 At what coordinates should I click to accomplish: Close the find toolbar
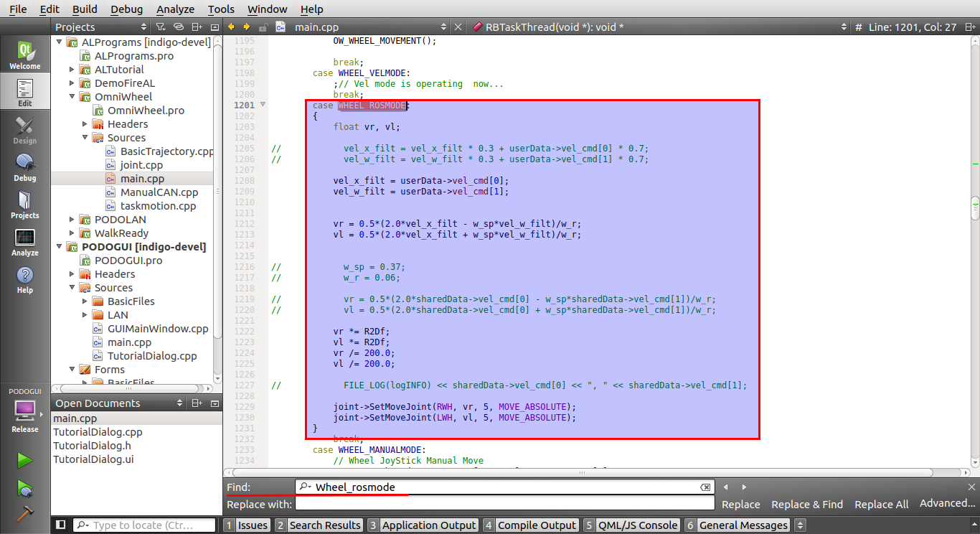coord(972,487)
